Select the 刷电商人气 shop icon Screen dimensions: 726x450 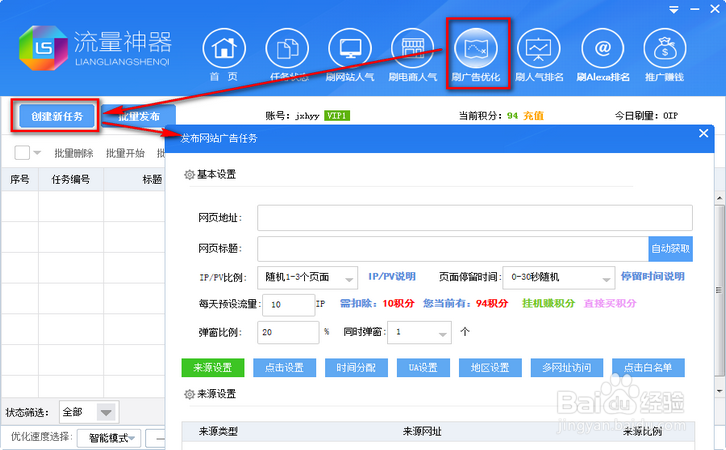click(413, 49)
